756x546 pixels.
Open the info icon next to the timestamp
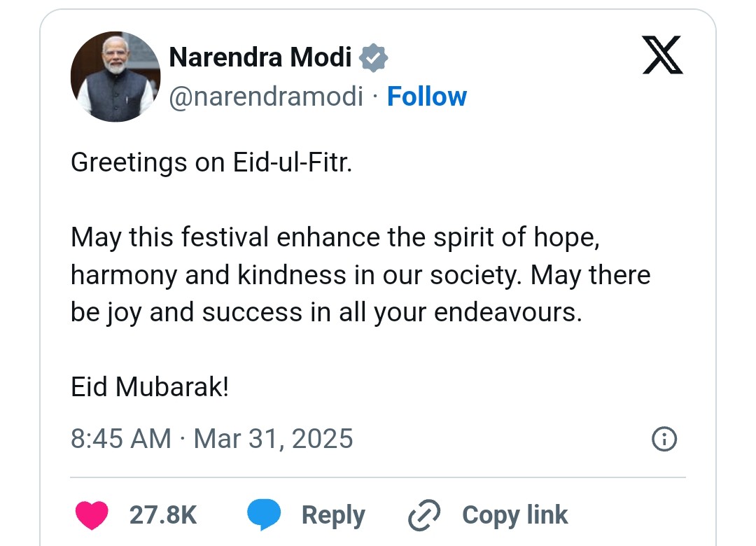[x=664, y=440]
